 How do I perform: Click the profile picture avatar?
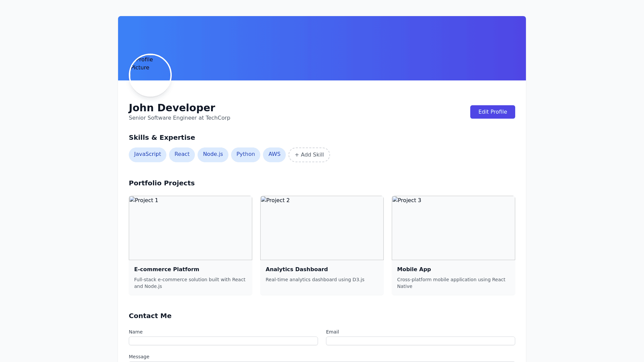click(x=150, y=75)
